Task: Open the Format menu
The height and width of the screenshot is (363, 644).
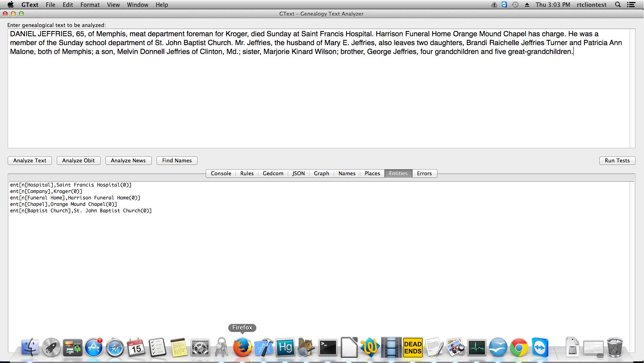Action: click(90, 5)
